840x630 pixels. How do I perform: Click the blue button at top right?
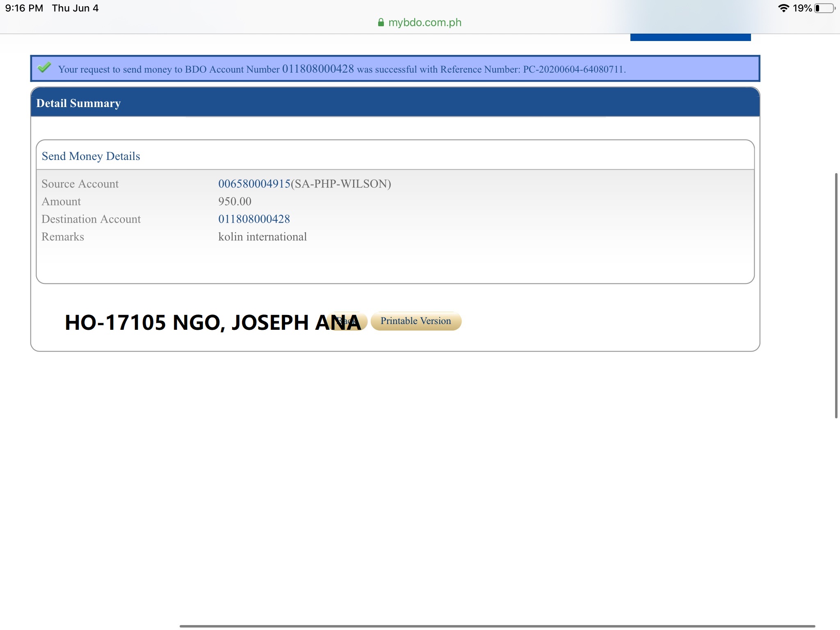[x=690, y=37]
